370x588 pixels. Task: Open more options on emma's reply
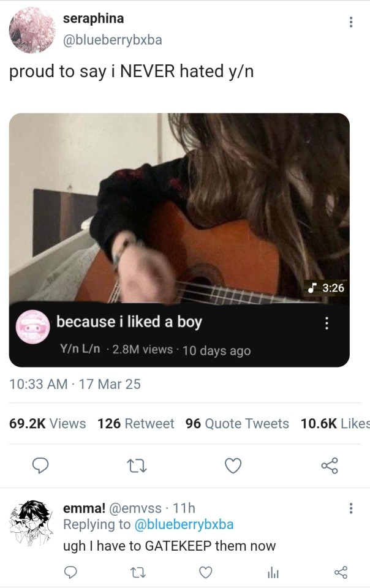tap(350, 508)
